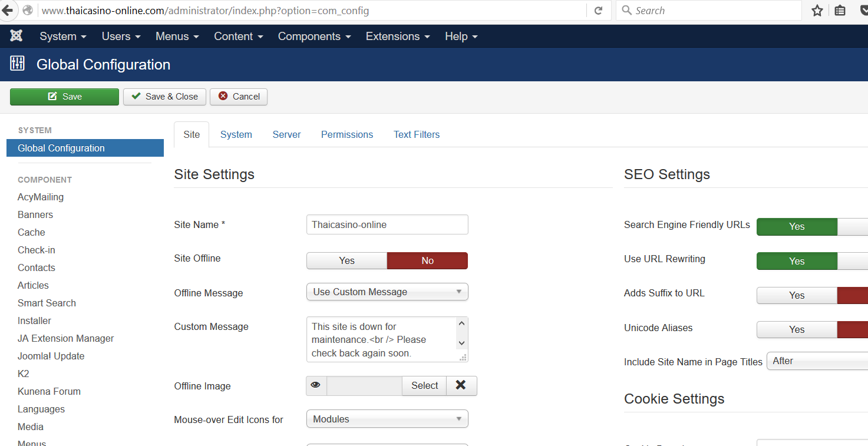Open the Extensions menu
The image size is (868, 446).
coord(398,36)
